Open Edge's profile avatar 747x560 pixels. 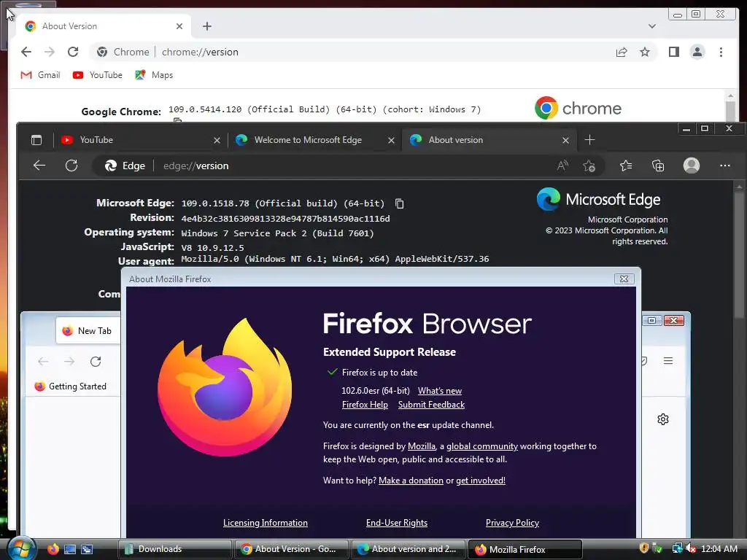point(692,166)
